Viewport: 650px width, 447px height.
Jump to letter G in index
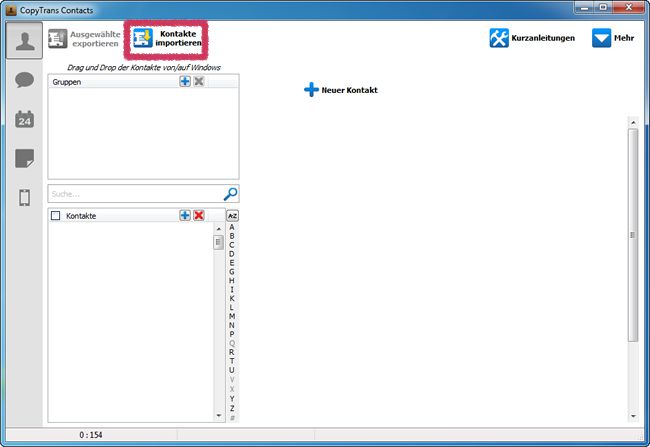(x=232, y=272)
